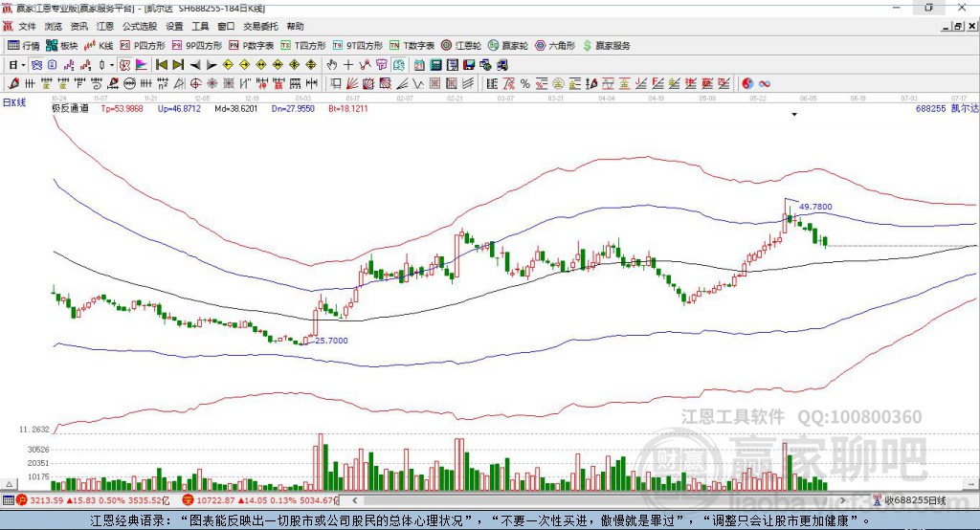Open the 赢家轮 wheel tool
Viewport: 980px width, 530px height.
click(x=508, y=46)
